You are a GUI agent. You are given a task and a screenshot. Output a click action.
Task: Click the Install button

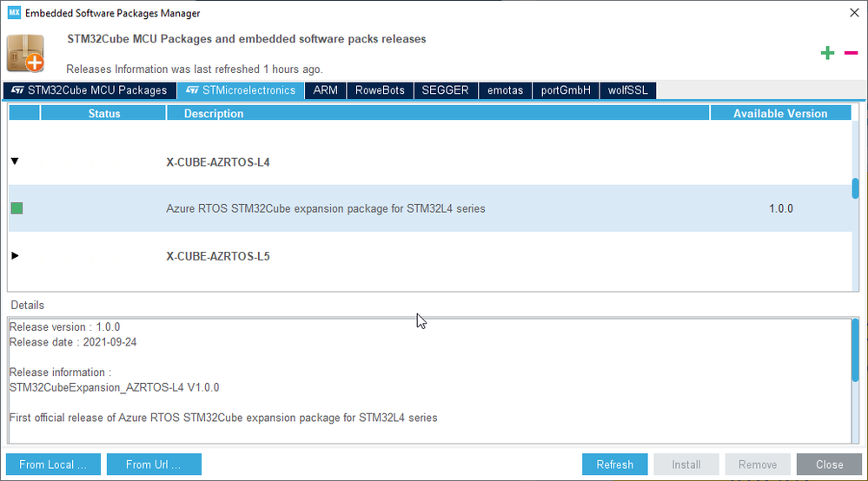(686, 465)
